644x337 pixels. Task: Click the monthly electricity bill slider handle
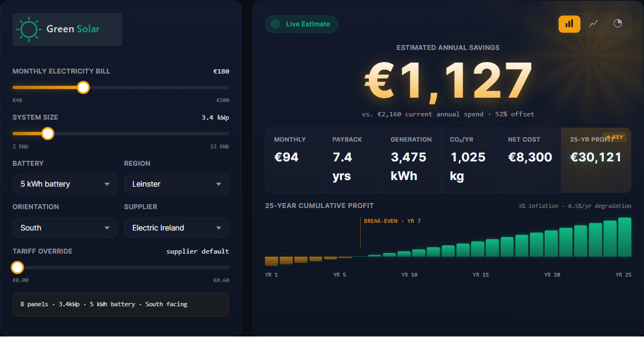coord(83,87)
